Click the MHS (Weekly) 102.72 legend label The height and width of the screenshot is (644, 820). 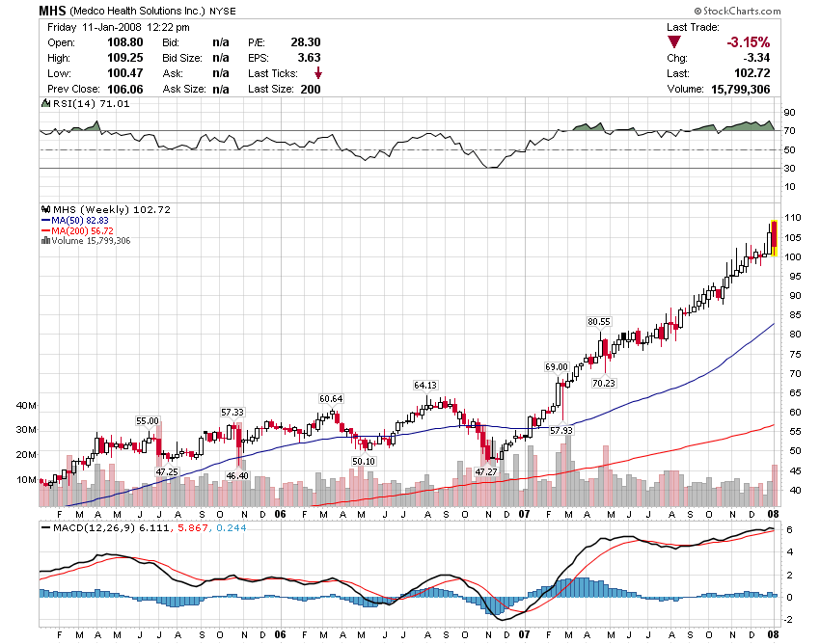coord(112,209)
